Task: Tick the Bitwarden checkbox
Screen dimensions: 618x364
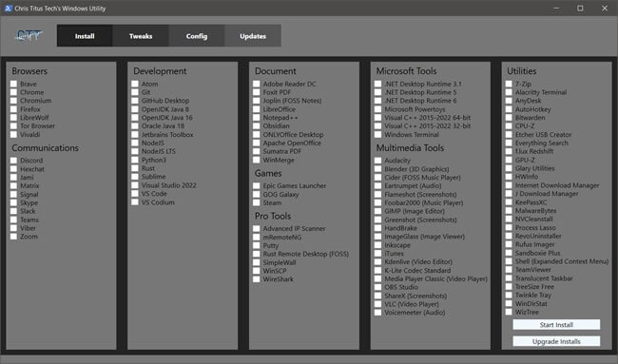Action: pos(509,118)
